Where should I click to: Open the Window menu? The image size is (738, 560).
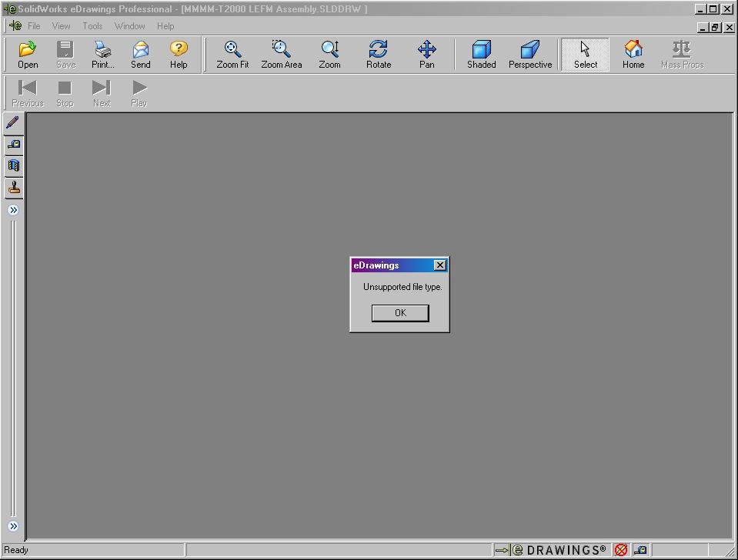pyautogui.click(x=129, y=26)
